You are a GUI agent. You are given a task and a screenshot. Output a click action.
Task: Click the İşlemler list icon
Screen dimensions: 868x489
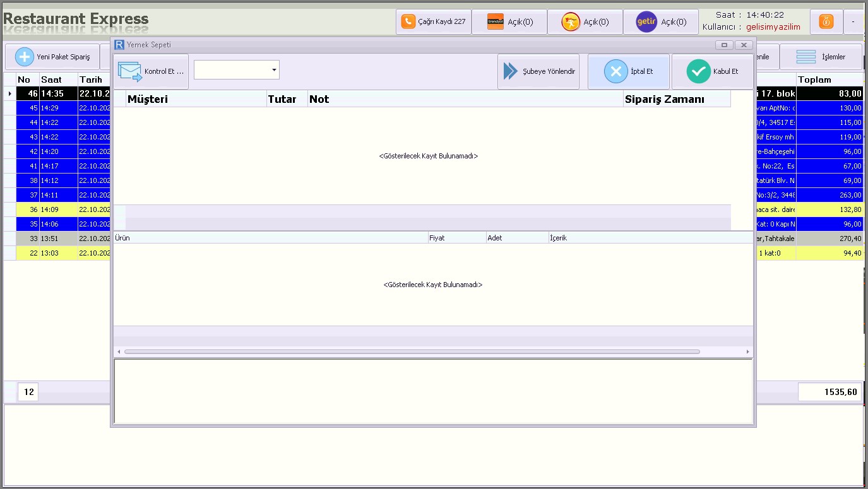click(x=806, y=57)
